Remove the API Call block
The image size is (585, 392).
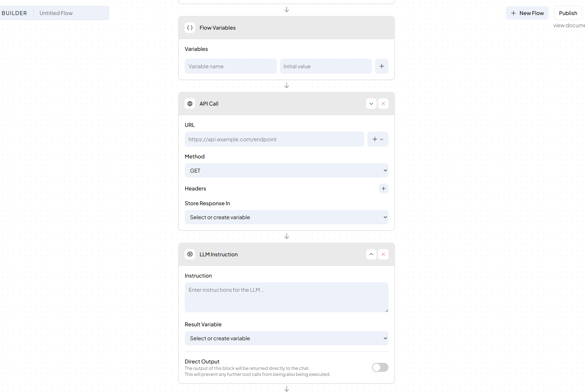coord(383,103)
